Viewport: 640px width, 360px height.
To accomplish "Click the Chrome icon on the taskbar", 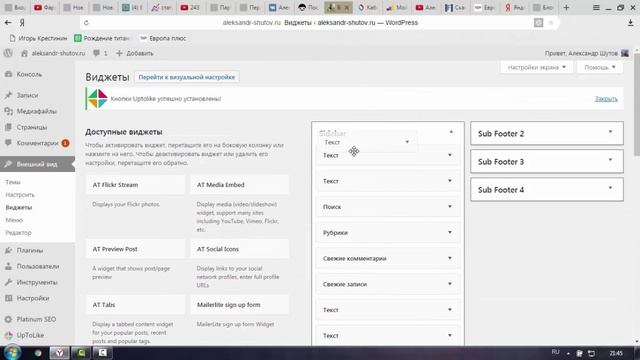I will pyautogui.click(x=38, y=353).
